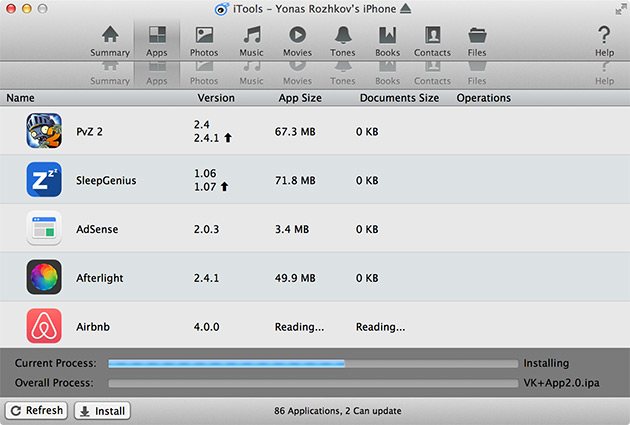Click AdSense version 2.0.3
Viewport: 630px width, 425px height.
207,229
